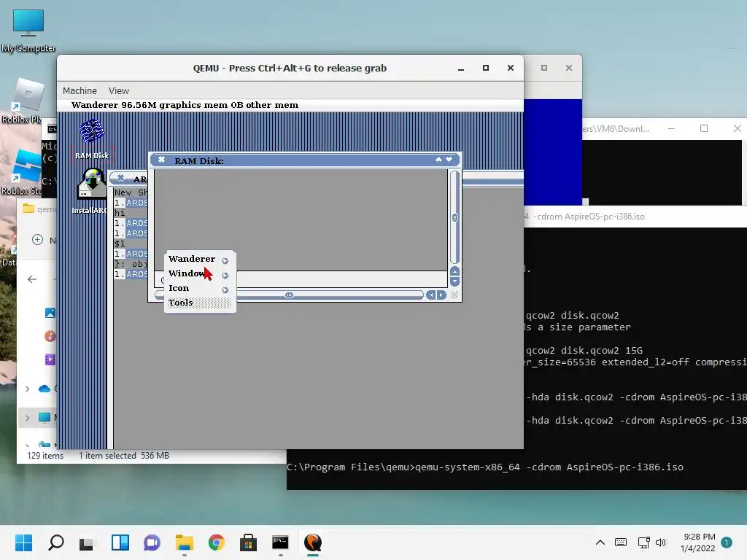Select the Pictures item in Explorer sidebar
The height and width of the screenshot is (560, 747).
pyautogui.click(x=50, y=313)
